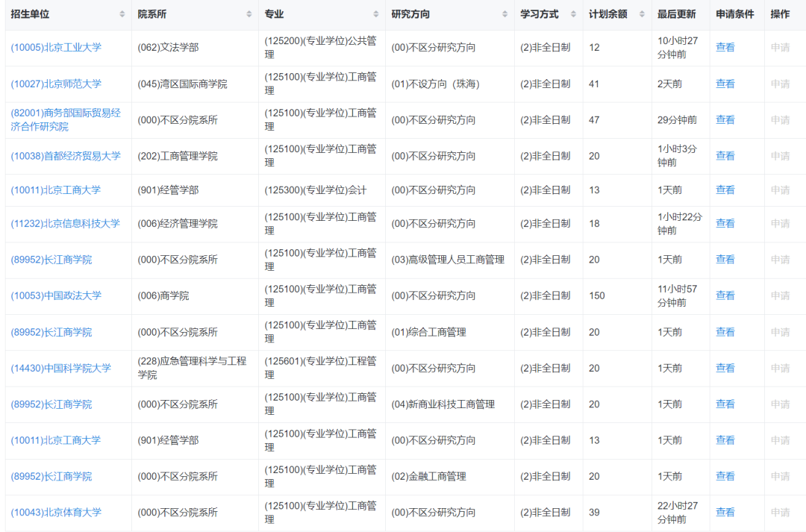Open the (11232)北京信息科技大学 link
The height and width of the screenshot is (532, 806).
65,224
